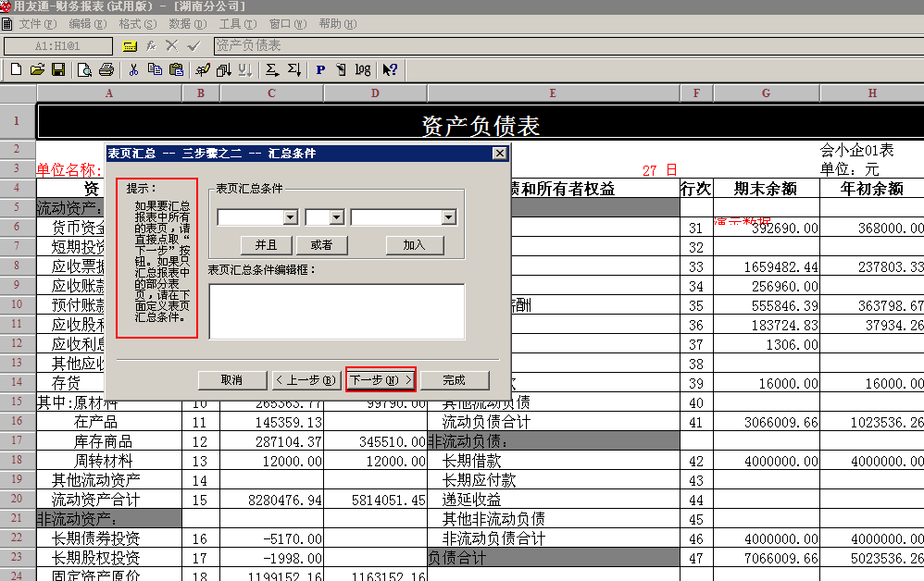
Task: Click the printer icon
Action: [x=106, y=69]
